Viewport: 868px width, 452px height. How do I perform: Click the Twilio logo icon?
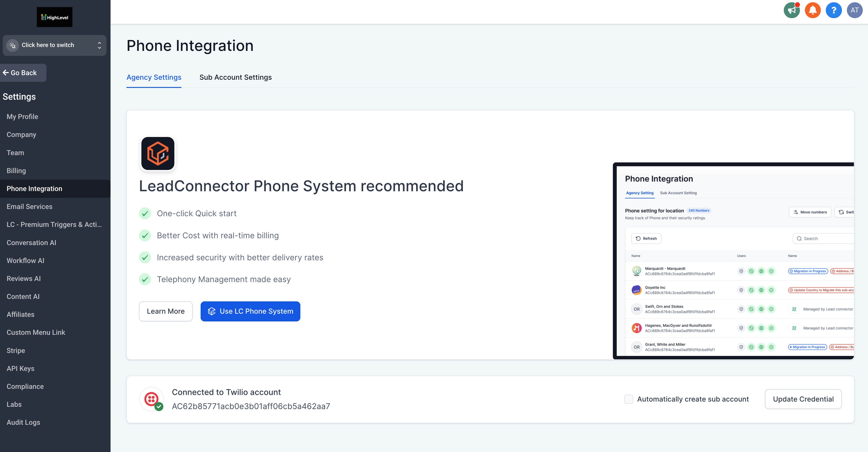coord(152,399)
